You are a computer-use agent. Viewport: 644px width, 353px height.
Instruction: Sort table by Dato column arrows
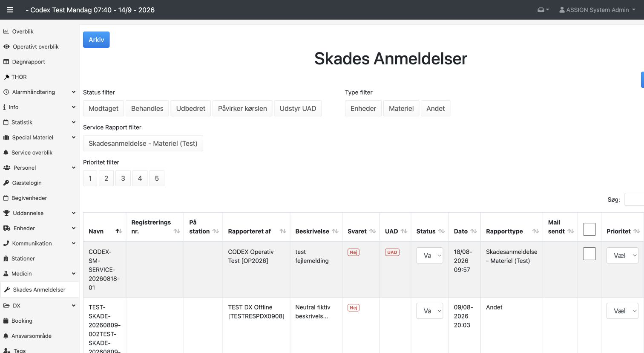tap(474, 231)
